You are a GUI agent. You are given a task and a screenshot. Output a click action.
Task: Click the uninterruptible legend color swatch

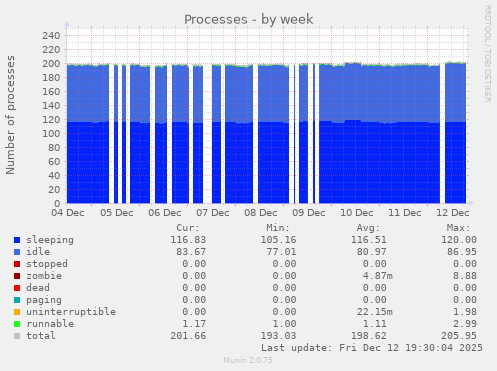17,312
